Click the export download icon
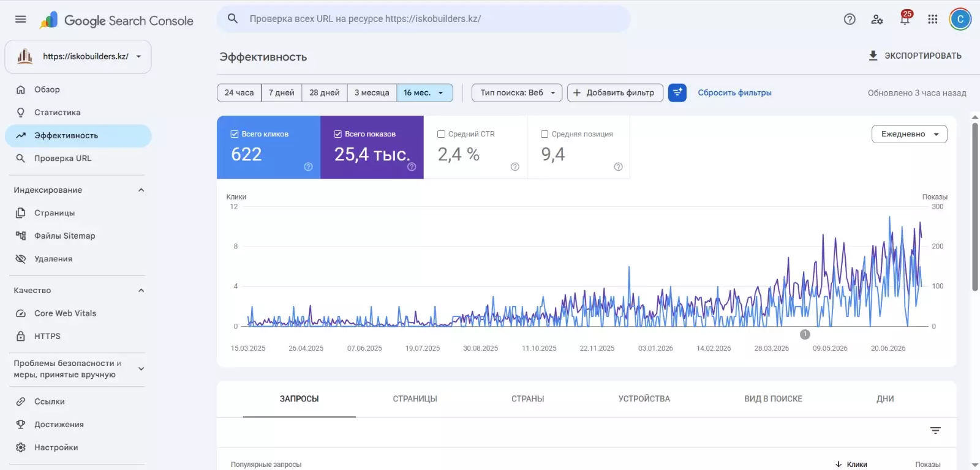 873,56
